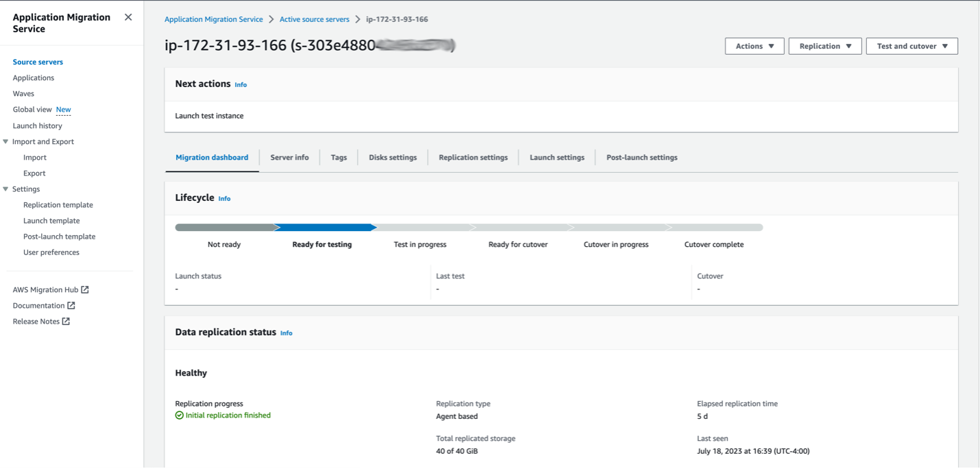The image size is (980, 471).
Task: Open User preferences
Action: click(51, 252)
